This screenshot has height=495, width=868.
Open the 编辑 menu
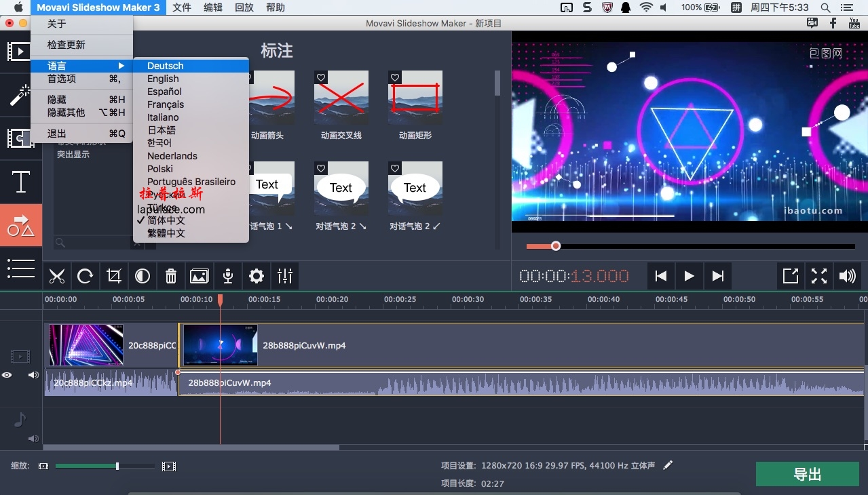coord(213,7)
